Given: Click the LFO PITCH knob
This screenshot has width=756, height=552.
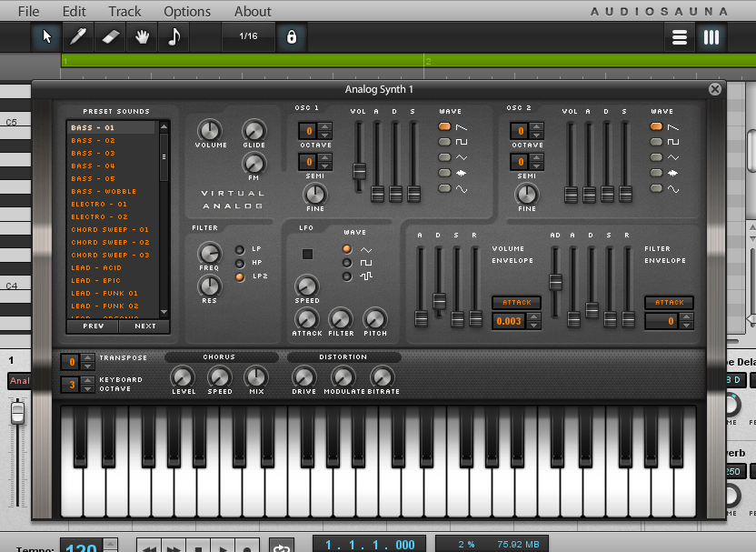Looking at the screenshot, I should click(x=375, y=319).
